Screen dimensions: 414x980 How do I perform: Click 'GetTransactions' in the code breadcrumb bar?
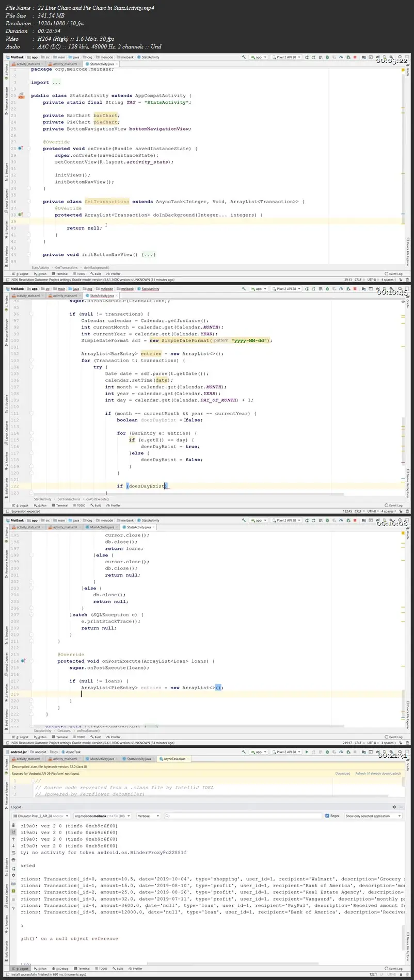click(x=67, y=268)
